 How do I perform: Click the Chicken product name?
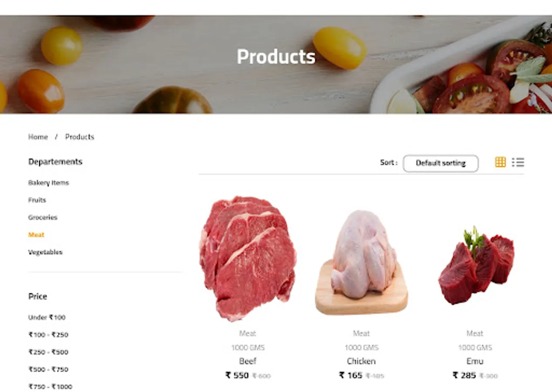pyautogui.click(x=361, y=361)
